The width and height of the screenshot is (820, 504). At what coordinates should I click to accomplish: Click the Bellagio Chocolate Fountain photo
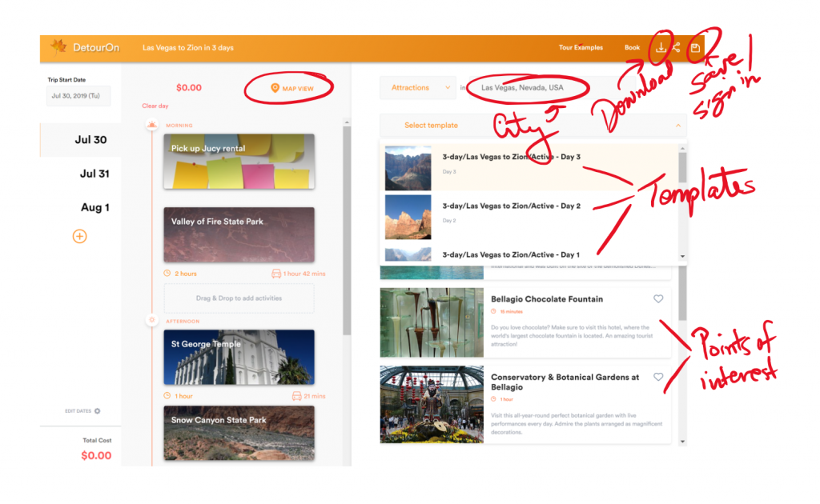point(432,322)
